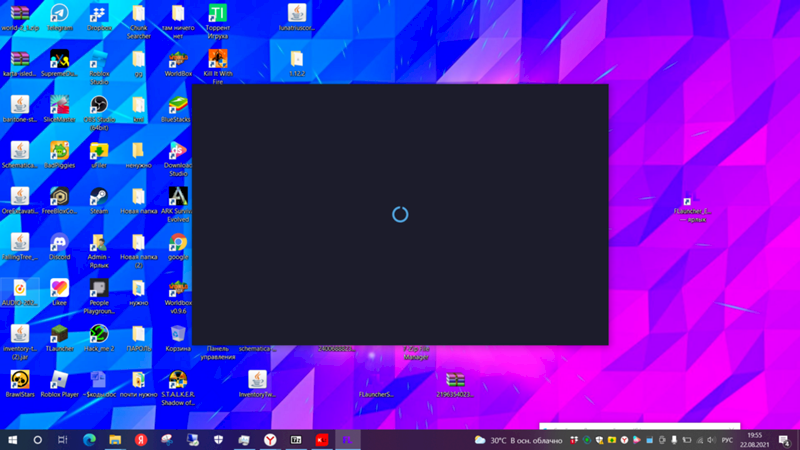This screenshot has height=450, width=800.
Task: Select the ПАРОЛЬ folder on desktop
Action: pos(138,334)
